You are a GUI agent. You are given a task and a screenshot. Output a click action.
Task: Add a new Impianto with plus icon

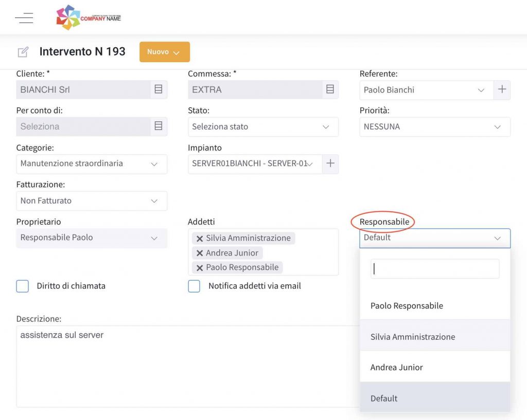(x=330, y=163)
